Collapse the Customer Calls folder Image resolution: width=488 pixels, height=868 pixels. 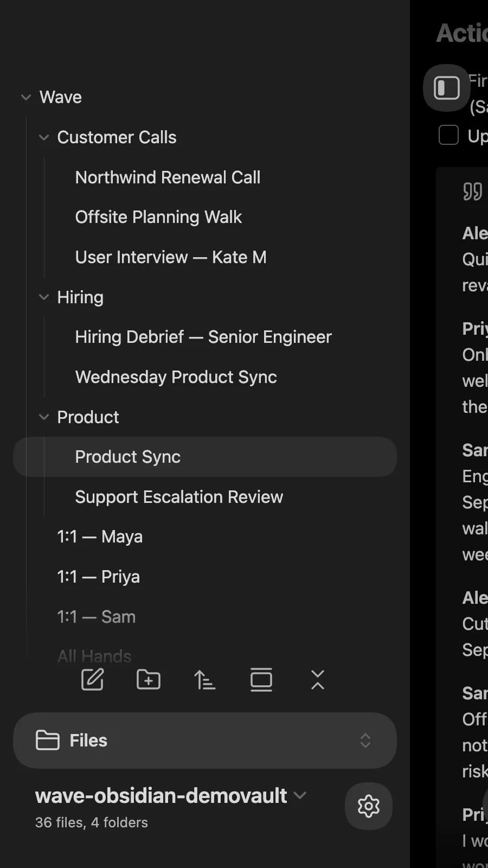point(44,138)
